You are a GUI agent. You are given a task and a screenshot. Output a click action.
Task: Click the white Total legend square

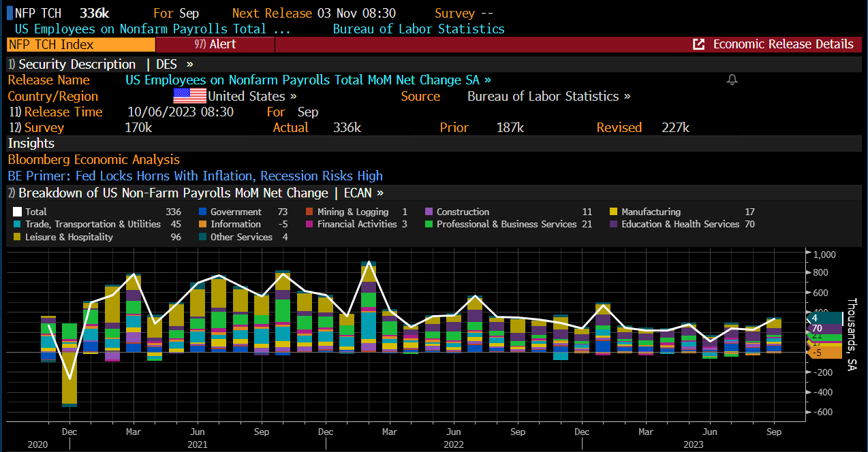(17, 212)
